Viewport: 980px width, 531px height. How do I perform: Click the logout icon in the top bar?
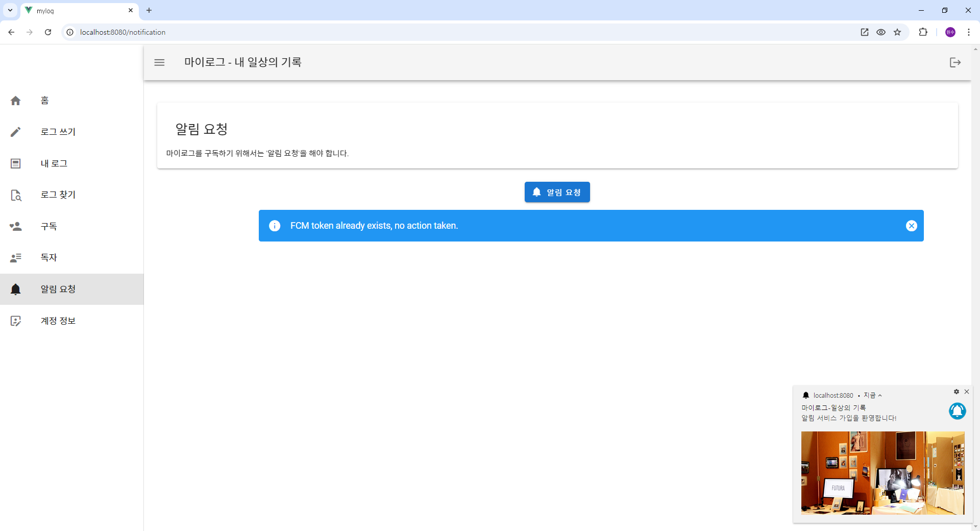coord(955,62)
